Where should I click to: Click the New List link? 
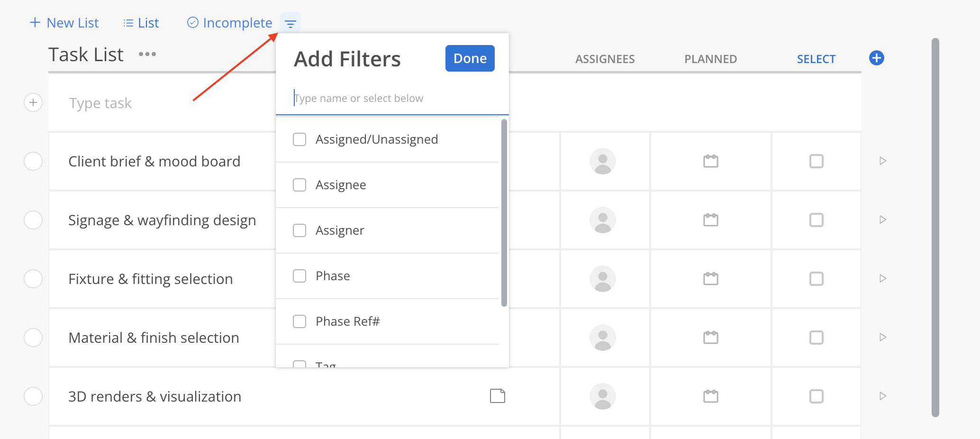tap(64, 23)
